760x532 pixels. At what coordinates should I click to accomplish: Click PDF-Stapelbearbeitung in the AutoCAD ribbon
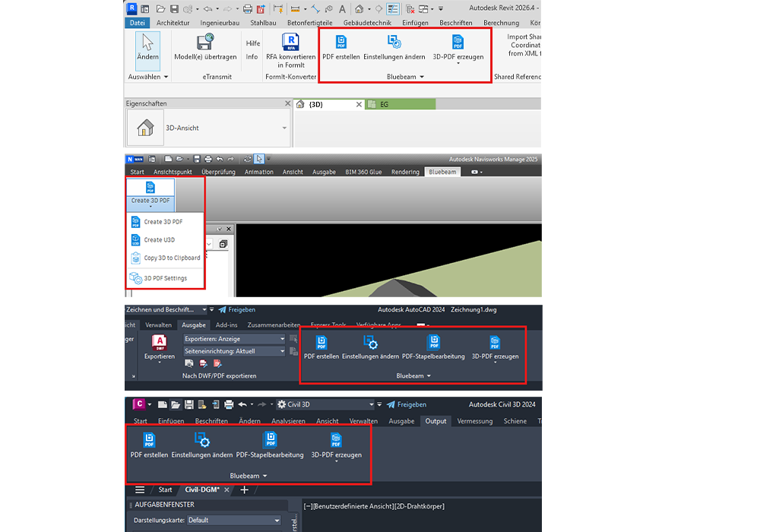[x=433, y=347]
